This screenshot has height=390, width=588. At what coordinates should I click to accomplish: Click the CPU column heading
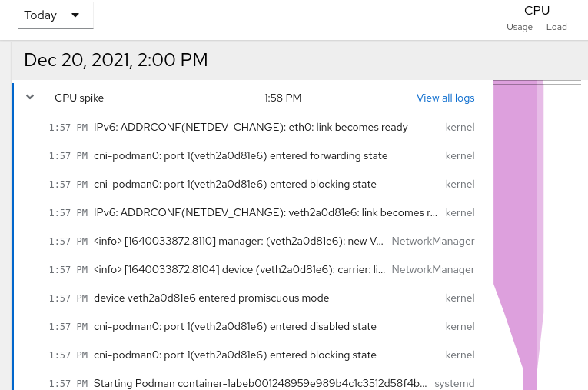click(537, 10)
